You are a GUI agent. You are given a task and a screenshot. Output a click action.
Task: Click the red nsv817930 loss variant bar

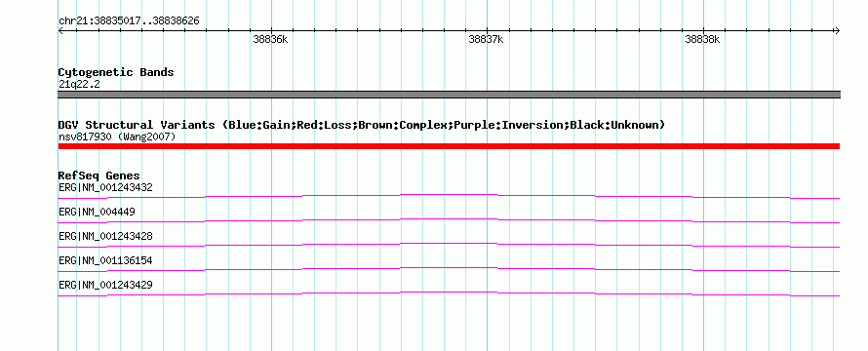coord(449,146)
